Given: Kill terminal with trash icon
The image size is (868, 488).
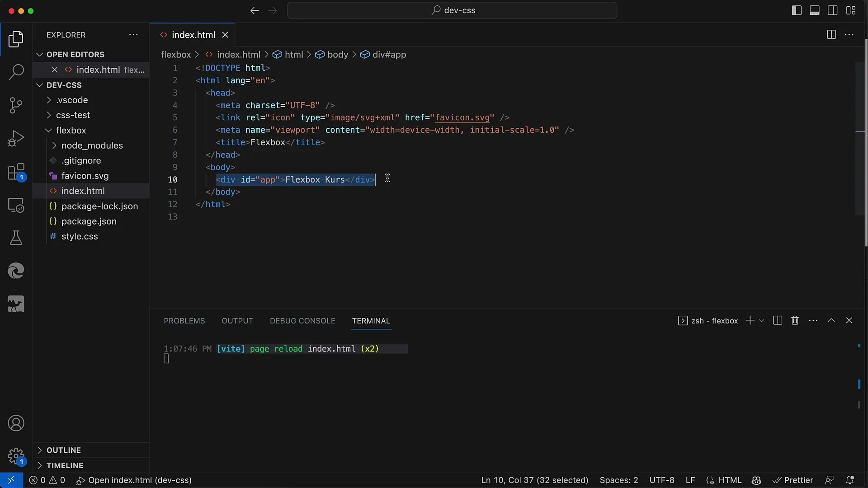Looking at the screenshot, I should 795,320.
